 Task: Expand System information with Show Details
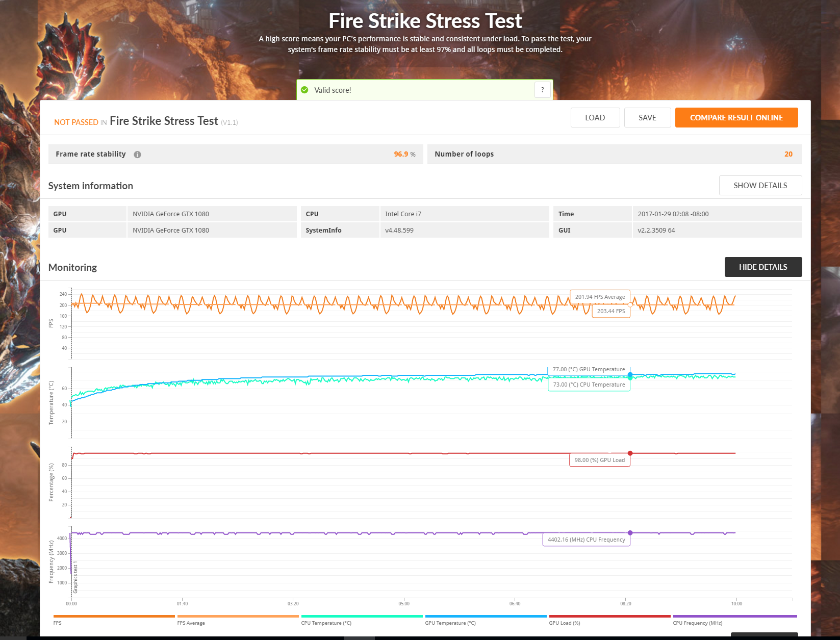(760, 186)
